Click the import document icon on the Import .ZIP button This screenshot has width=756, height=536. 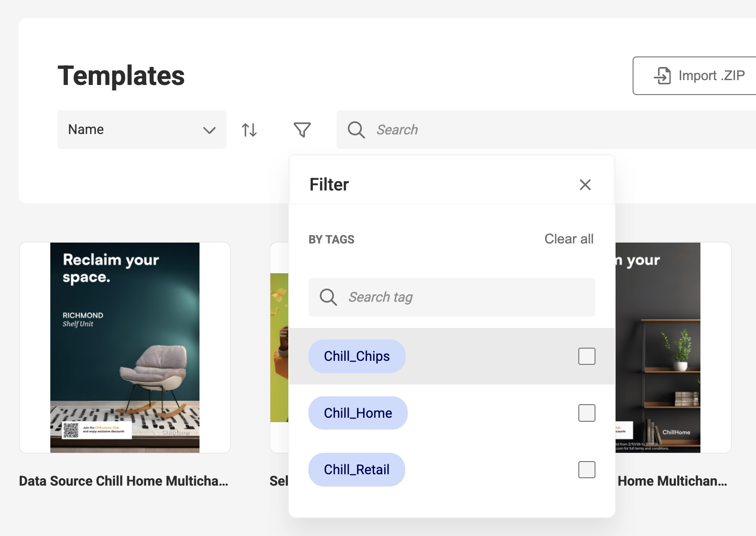tap(662, 75)
